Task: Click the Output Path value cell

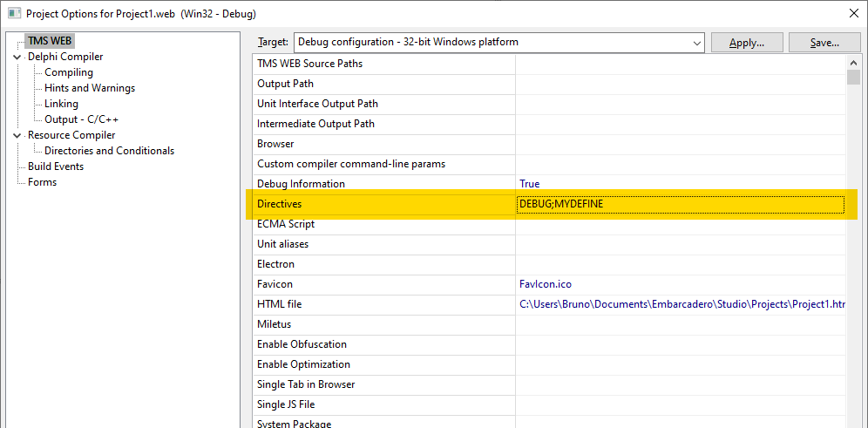Action: coord(680,84)
